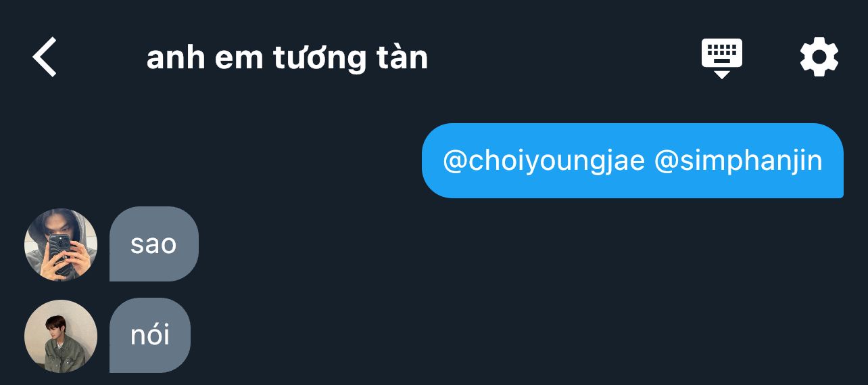Tap the small triangle under keyboard icon

click(x=721, y=74)
